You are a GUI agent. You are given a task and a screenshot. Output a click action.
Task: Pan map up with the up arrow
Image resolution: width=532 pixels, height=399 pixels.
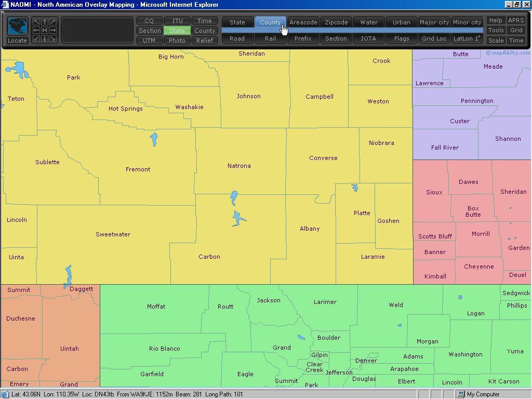(45, 22)
